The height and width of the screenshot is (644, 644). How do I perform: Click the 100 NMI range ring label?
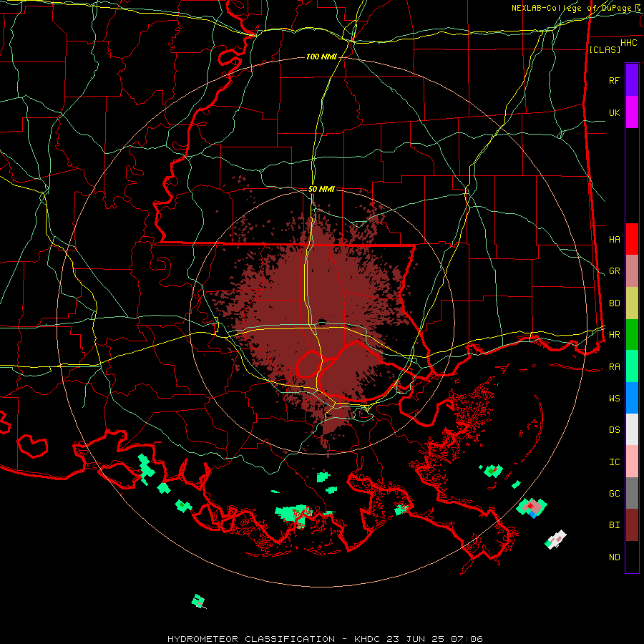321,57
